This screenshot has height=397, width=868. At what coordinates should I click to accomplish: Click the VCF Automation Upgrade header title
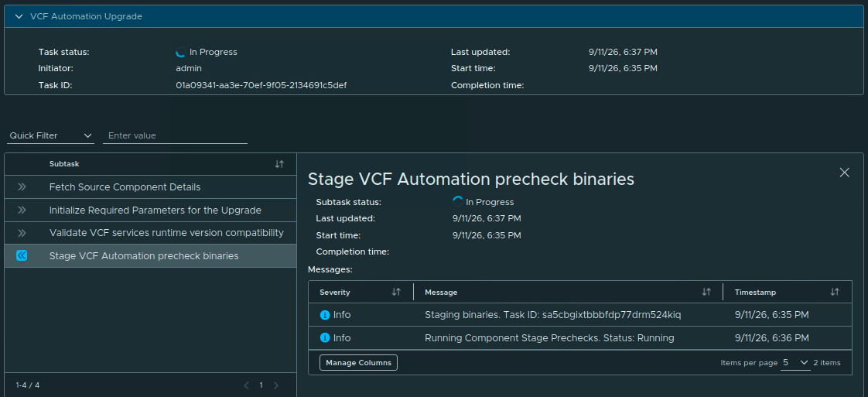tap(87, 16)
